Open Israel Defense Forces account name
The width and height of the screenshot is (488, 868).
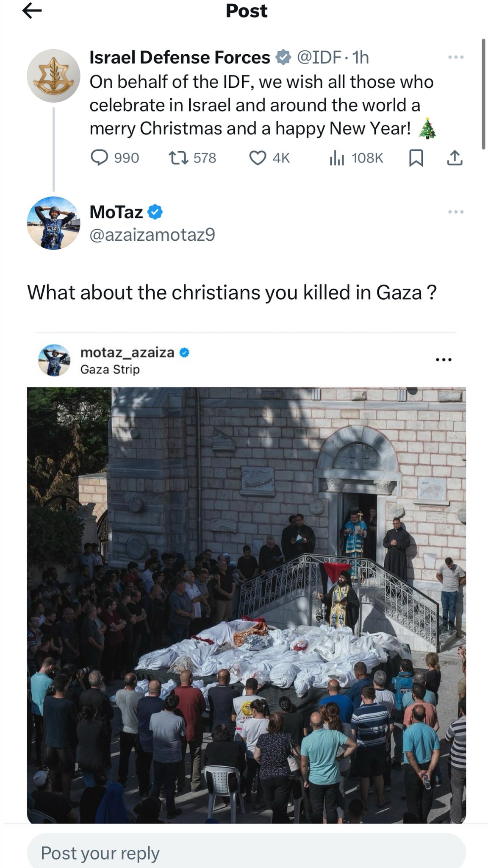point(180,57)
